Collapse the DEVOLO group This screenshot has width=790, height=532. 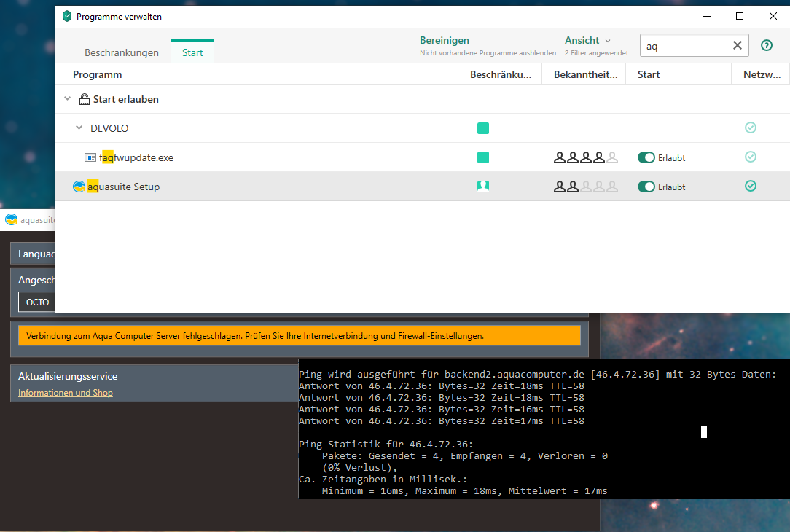(x=79, y=128)
